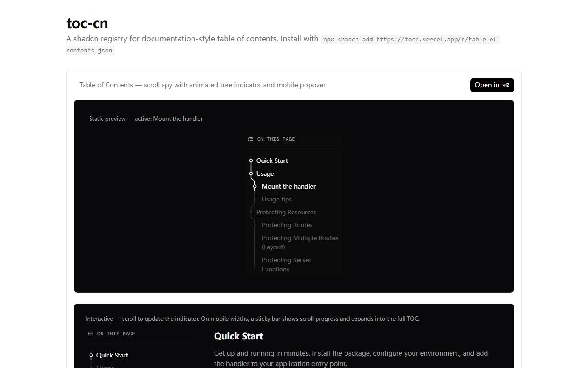Click the Static preview caption text
The height and width of the screenshot is (368, 588).
146,119
